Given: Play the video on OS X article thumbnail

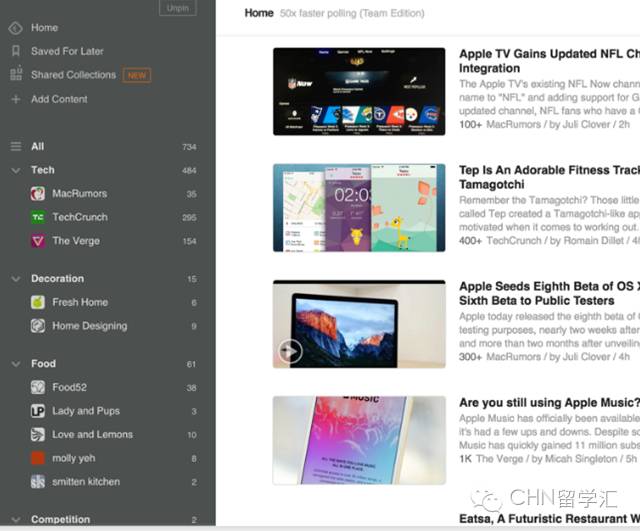Looking at the screenshot, I should tap(290, 351).
